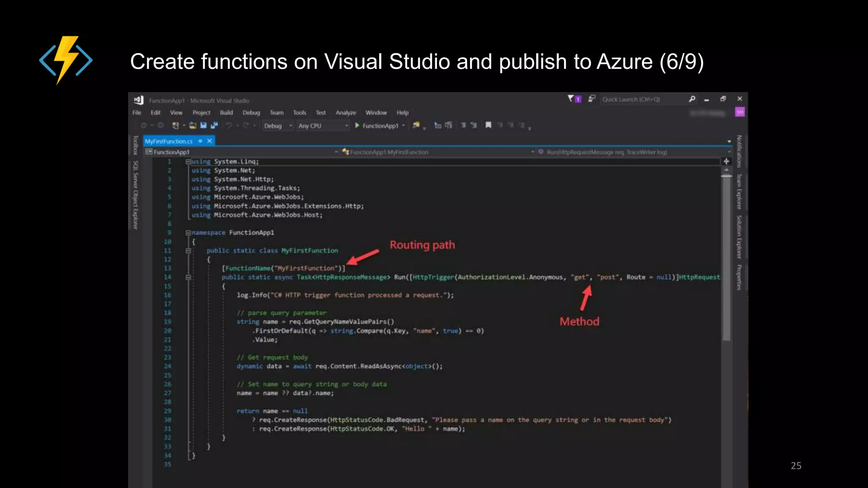Collapse the MyFirstFunction class block
The width and height of the screenshot is (868, 488).
(x=188, y=251)
